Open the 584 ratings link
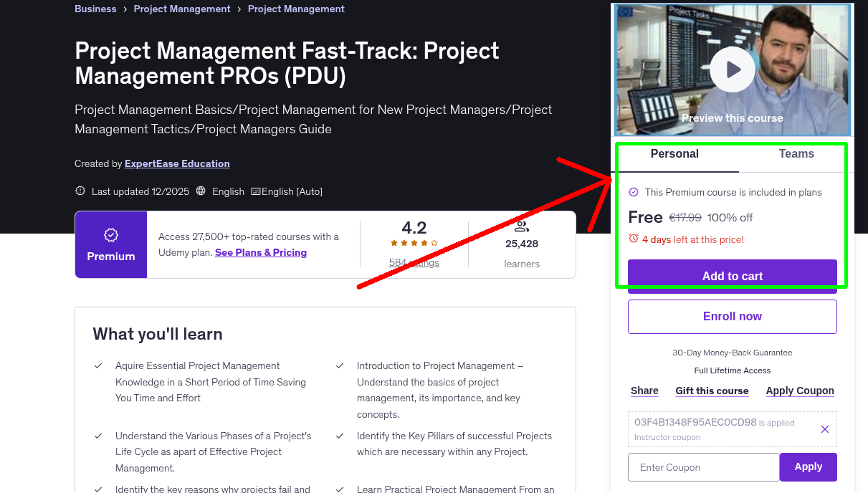 [x=414, y=262]
